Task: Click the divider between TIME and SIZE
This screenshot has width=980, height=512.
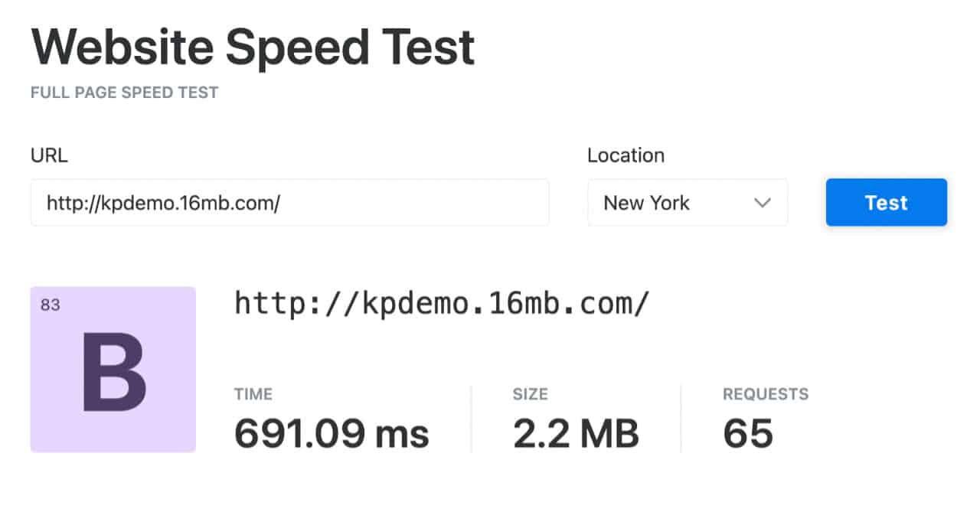Action: pos(471,418)
